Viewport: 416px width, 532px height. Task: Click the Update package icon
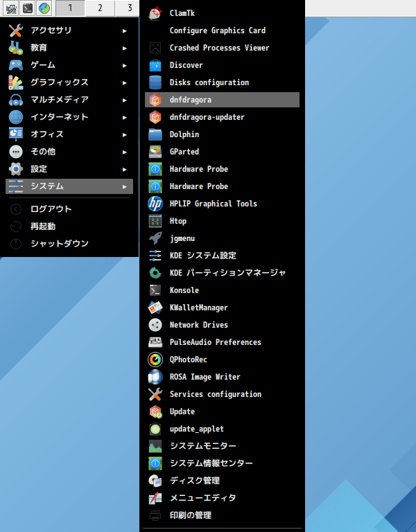pyautogui.click(x=155, y=411)
